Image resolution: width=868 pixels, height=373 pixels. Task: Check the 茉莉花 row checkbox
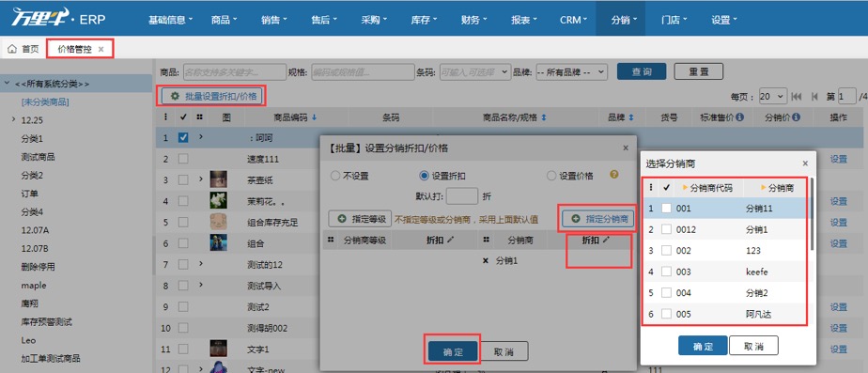click(x=183, y=201)
